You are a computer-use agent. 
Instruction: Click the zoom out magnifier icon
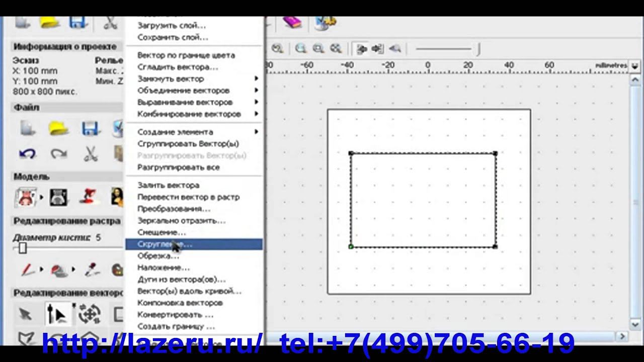tap(318, 49)
